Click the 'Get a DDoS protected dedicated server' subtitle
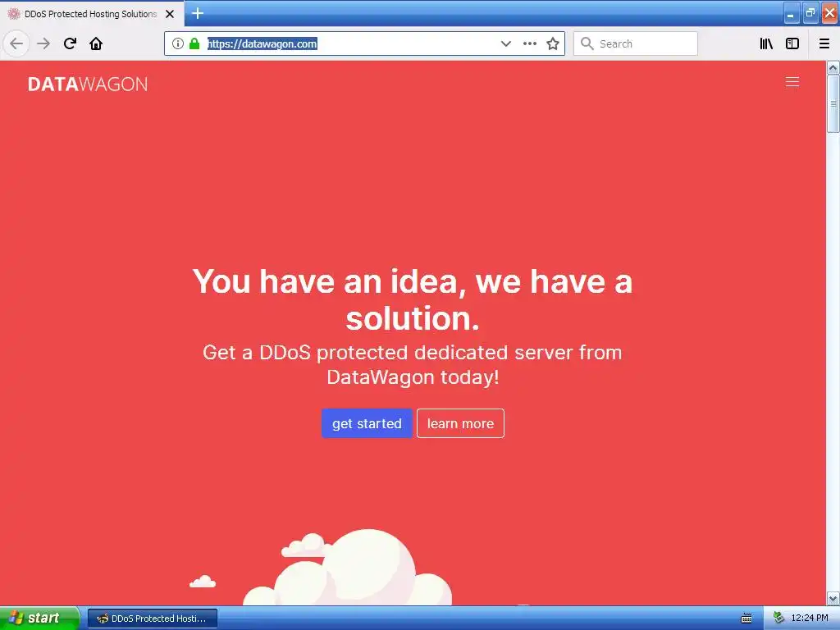Screen dimensions: 840x630 coord(413,365)
